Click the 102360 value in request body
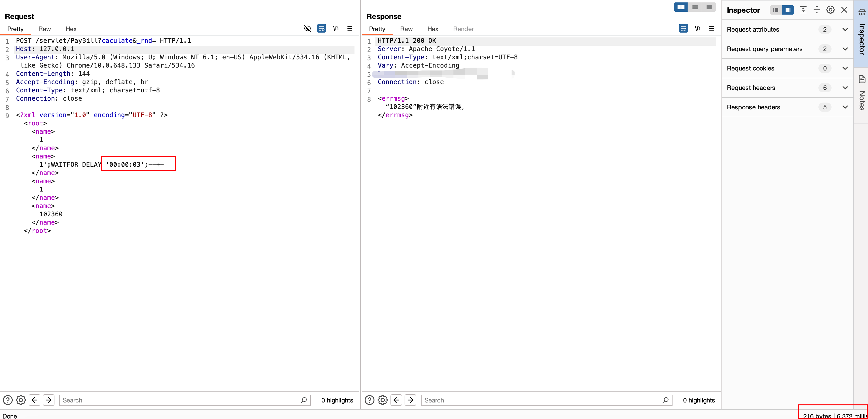Viewport: 868px width, 419px height. click(x=51, y=214)
